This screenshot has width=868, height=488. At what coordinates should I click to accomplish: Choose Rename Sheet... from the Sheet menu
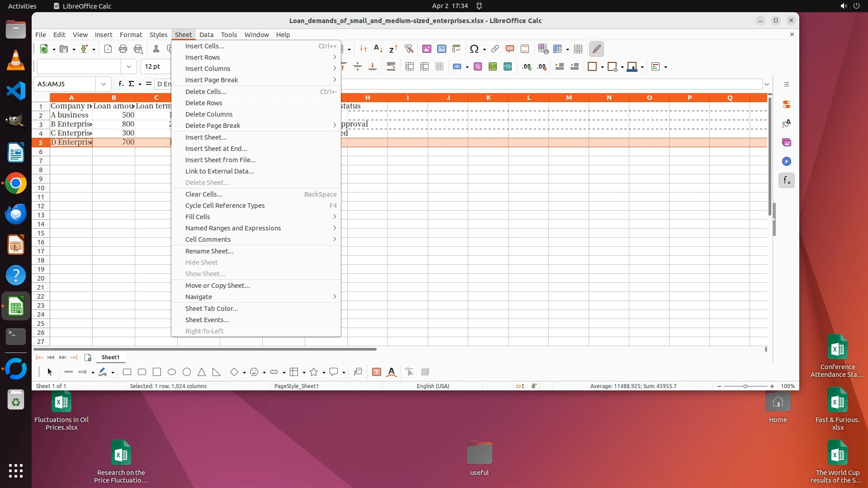(209, 251)
